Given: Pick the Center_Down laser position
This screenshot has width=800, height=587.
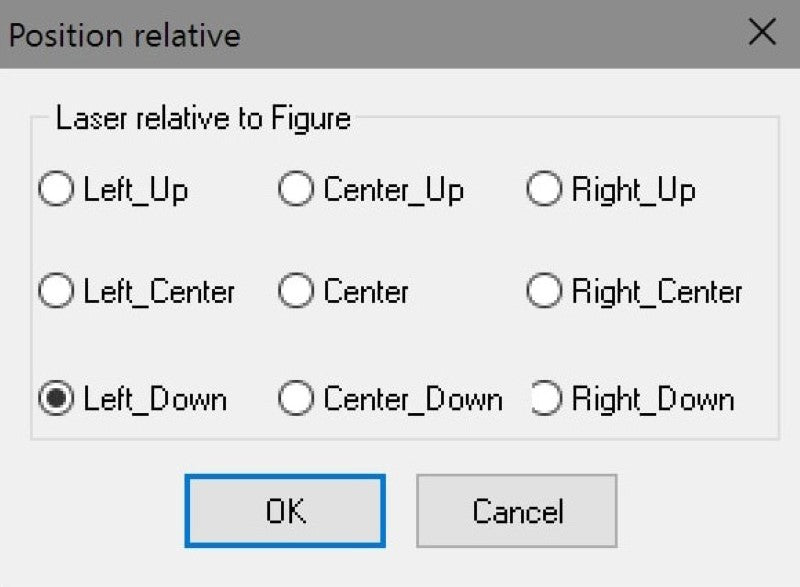Looking at the screenshot, I should pos(295,400).
